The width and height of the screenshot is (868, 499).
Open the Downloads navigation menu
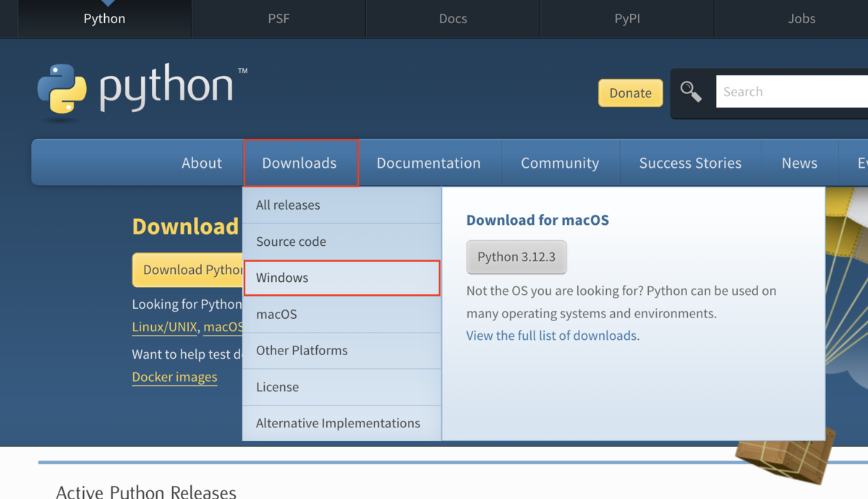[300, 163]
